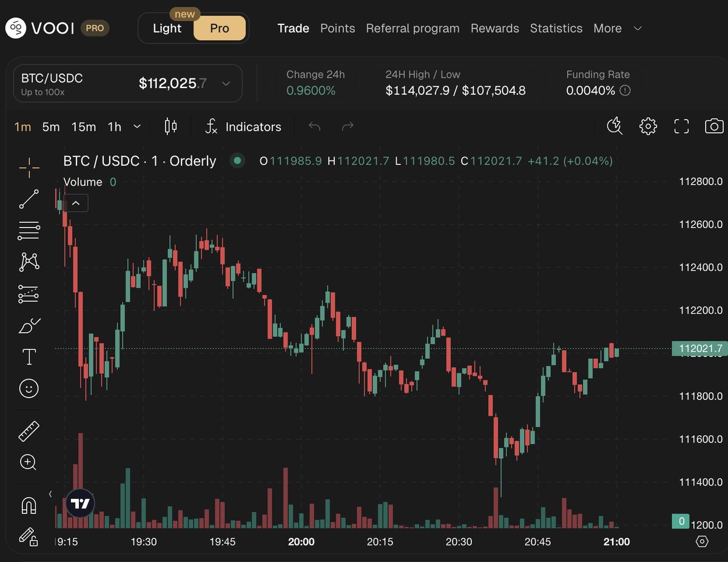Collapse the indicator legend chevron
728x562 pixels.
click(x=76, y=203)
